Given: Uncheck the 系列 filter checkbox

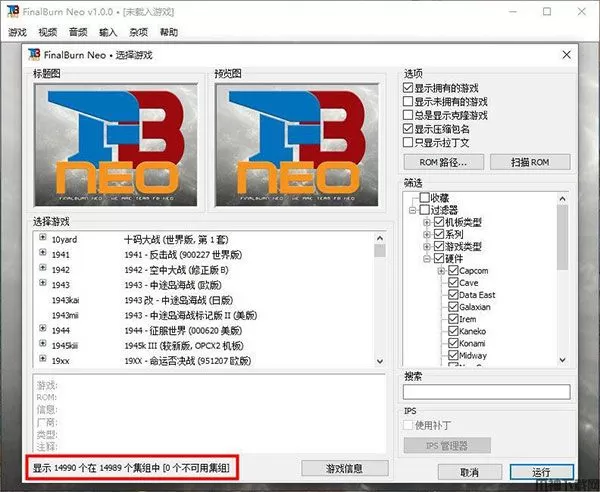Looking at the screenshot, I should pos(439,234).
